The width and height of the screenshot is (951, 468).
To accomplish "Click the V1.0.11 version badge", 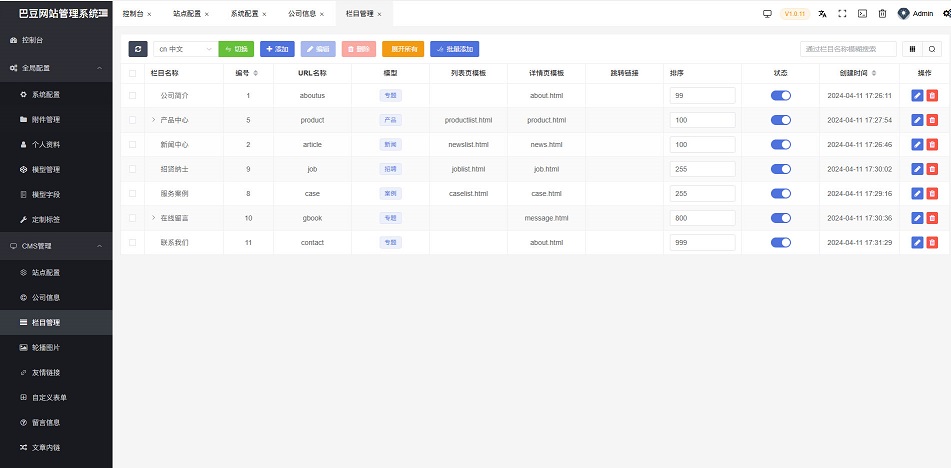I will pos(795,13).
